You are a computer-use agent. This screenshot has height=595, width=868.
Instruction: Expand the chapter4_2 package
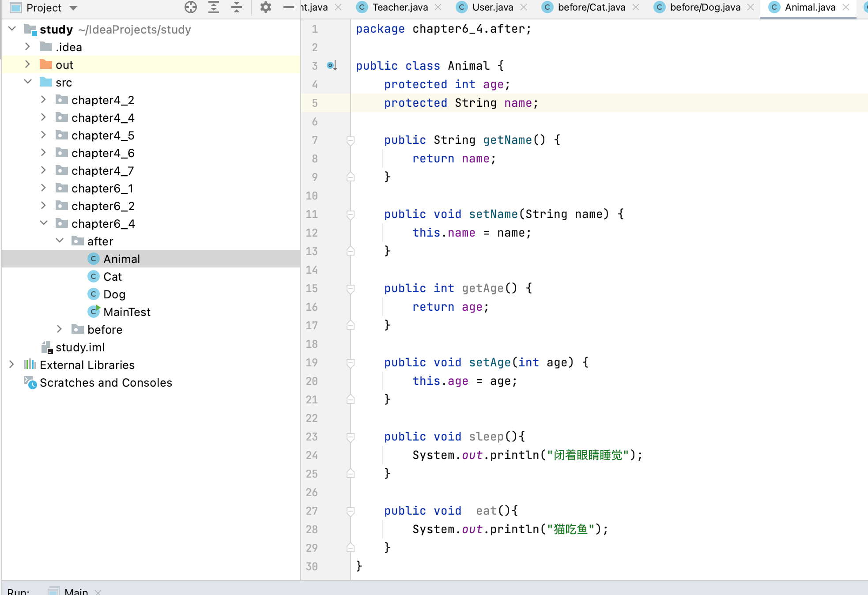click(x=43, y=100)
